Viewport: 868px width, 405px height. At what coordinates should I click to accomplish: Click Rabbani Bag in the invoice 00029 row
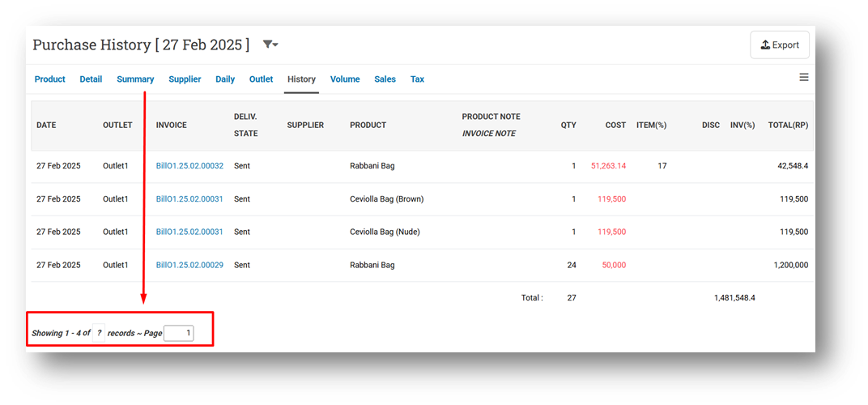tap(372, 265)
